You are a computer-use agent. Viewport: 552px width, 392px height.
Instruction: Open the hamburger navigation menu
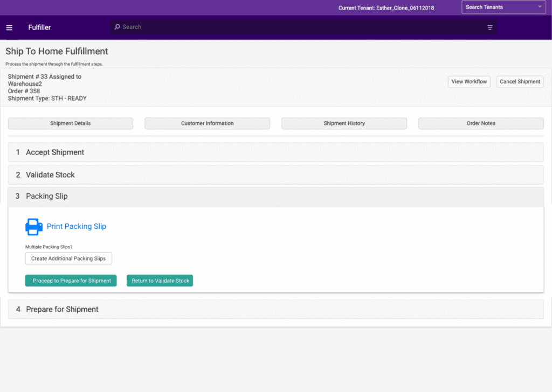(x=9, y=27)
